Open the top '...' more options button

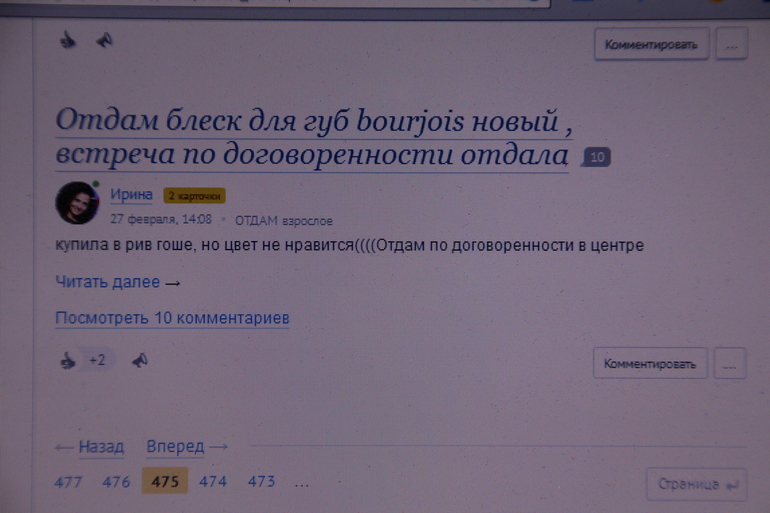(732, 44)
